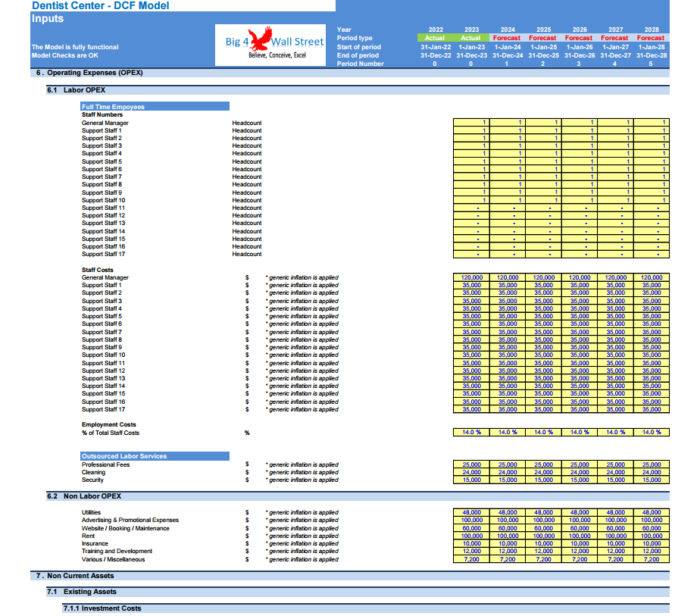Select Various / Miscellaneous 7,200 cell for 2023
The height and width of the screenshot is (616, 700).
coord(471,559)
